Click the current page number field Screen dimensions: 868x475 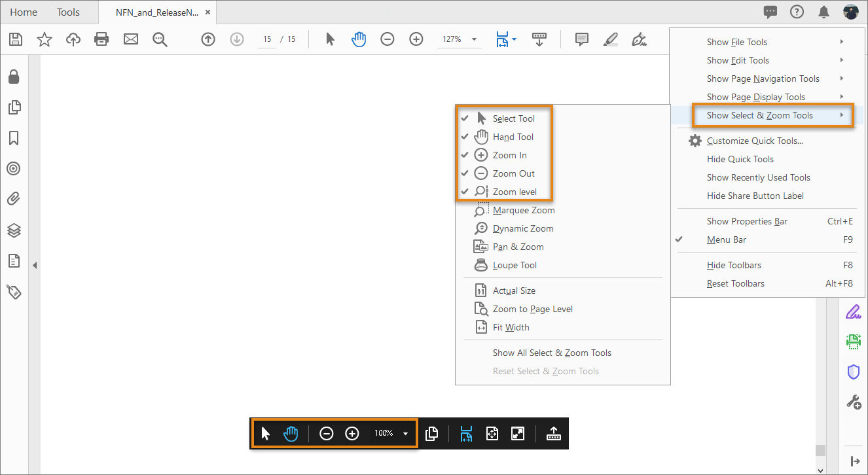point(267,39)
